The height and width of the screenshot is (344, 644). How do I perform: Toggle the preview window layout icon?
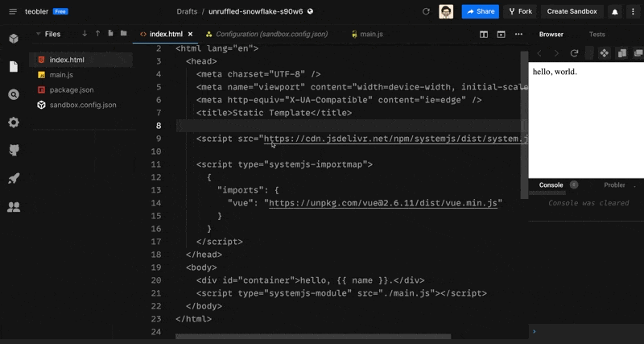click(501, 34)
